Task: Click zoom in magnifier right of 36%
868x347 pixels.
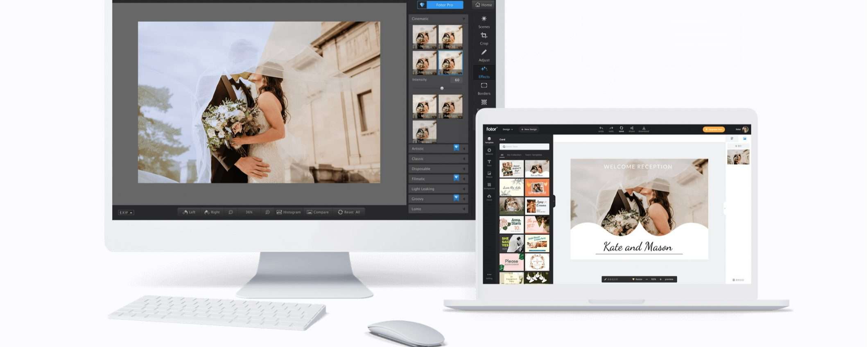Action: pyautogui.click(x=267, y=212)
